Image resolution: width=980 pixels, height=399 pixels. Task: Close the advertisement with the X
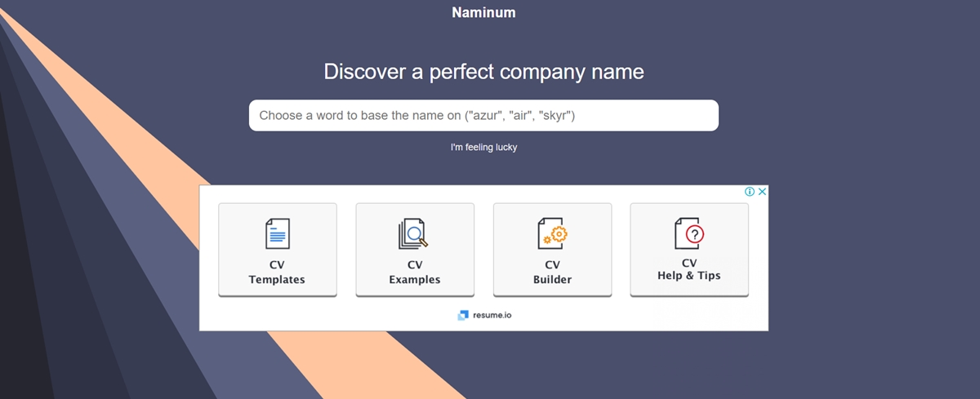(762, 192)
